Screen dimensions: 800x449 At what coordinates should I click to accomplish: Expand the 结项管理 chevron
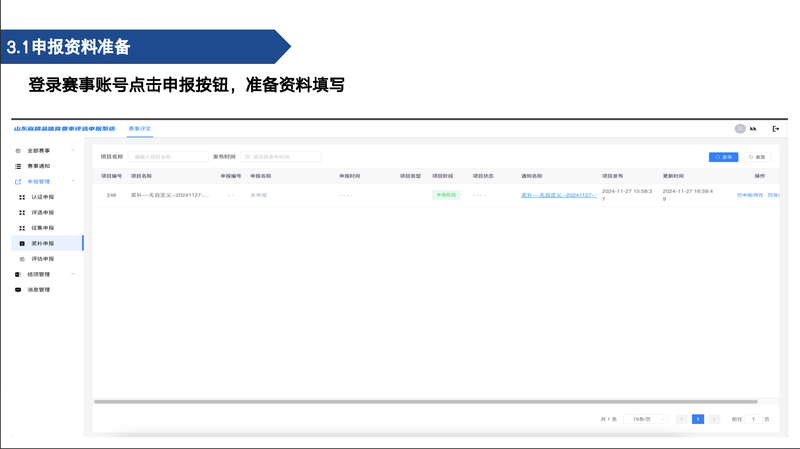(x=73, y=275)
